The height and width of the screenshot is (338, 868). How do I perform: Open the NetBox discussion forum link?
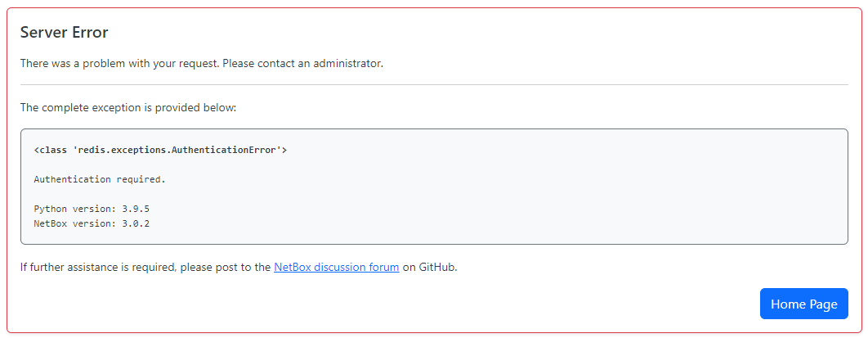pyautogui.click(x=337, y=267)
